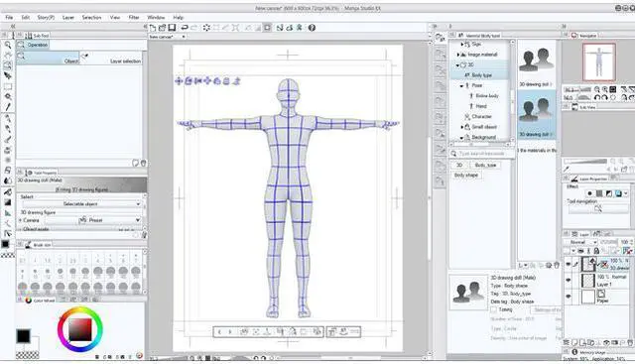Click the transparent checkered color swatch
635x364 pixels.
(x=27, y=355)
